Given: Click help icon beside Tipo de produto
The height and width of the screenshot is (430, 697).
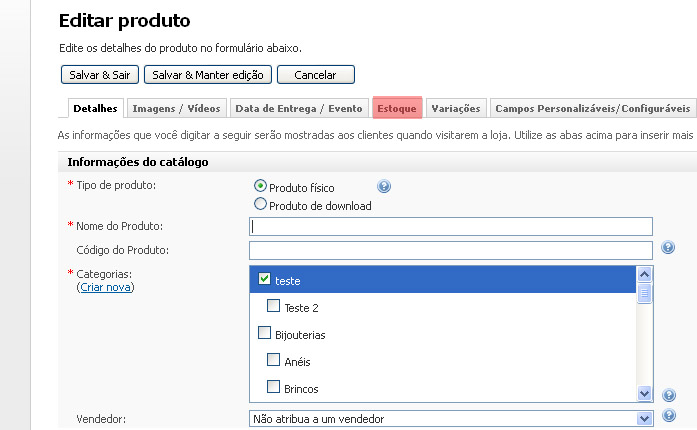Looking at the screenshot, I should (384, 187).
